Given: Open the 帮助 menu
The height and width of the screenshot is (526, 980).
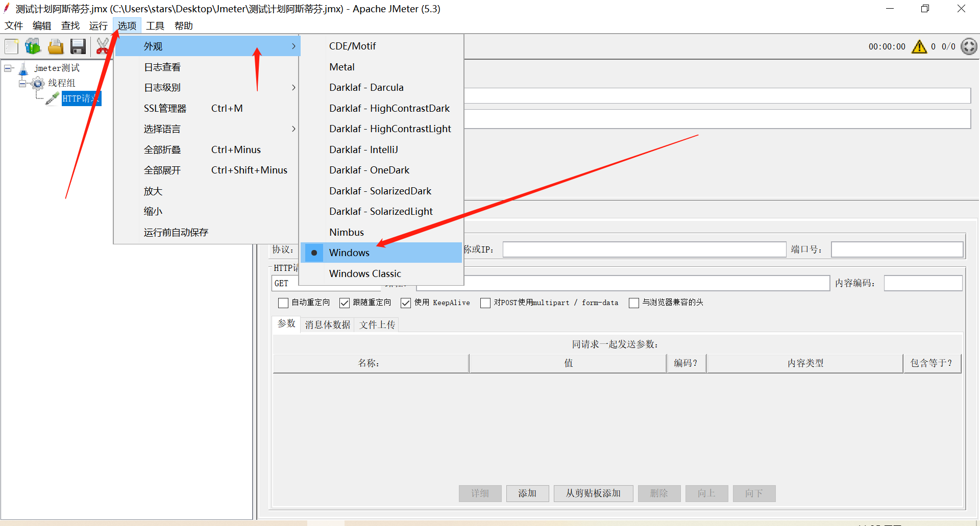Looking at the screenshot, I should tap(183, 26).
